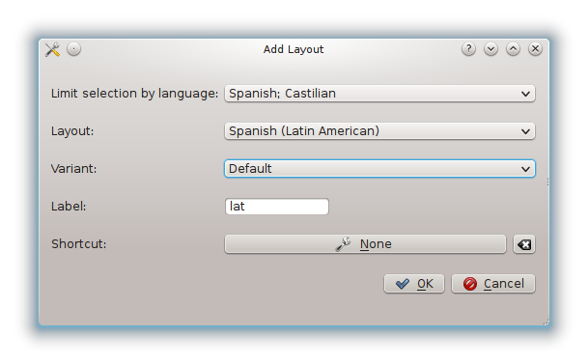588x364 pixels.
Task: Grab the resize grip at dialog corner
Action: click(546, 322)
